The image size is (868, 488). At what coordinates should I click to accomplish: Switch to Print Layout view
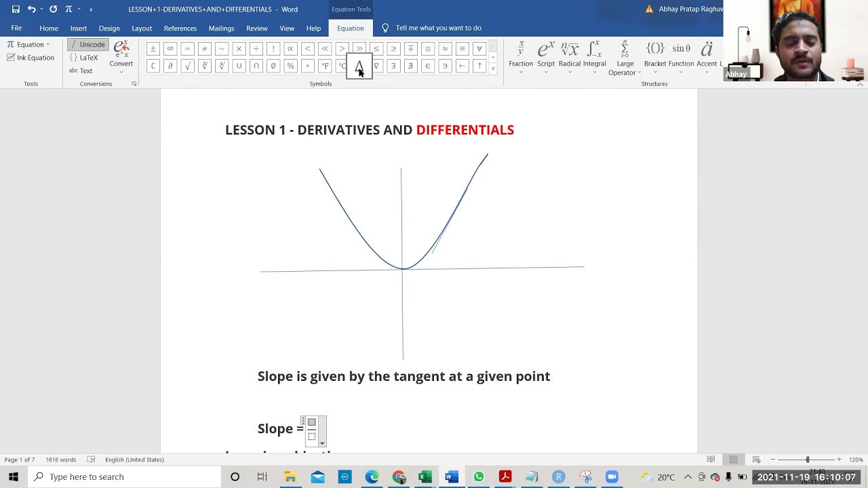point(733,460)
